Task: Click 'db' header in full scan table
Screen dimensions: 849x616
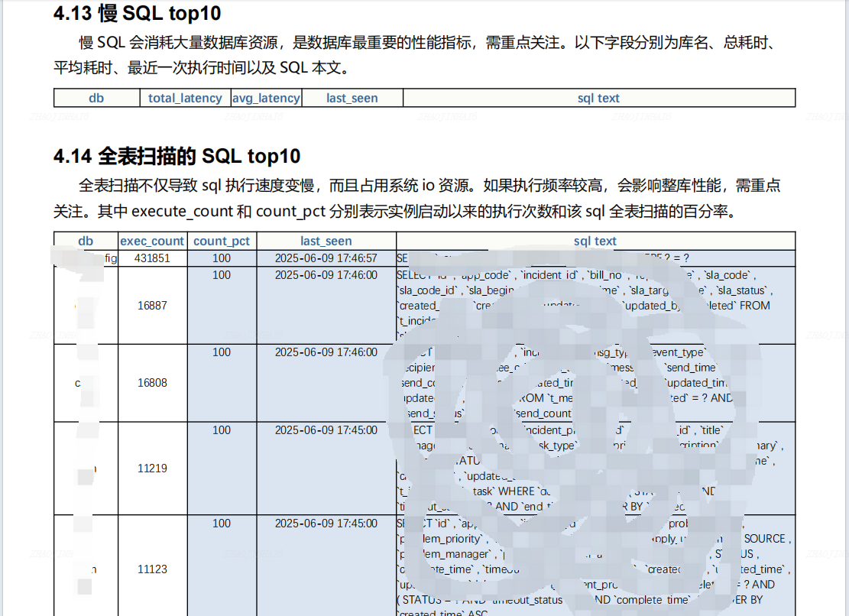Action: coord(86,241)
